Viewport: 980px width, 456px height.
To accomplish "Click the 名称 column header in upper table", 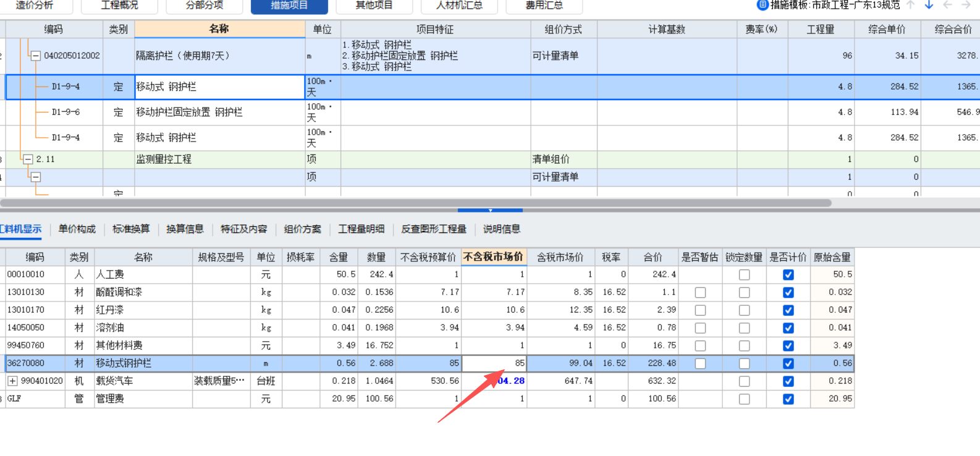I will coord(219,29).
